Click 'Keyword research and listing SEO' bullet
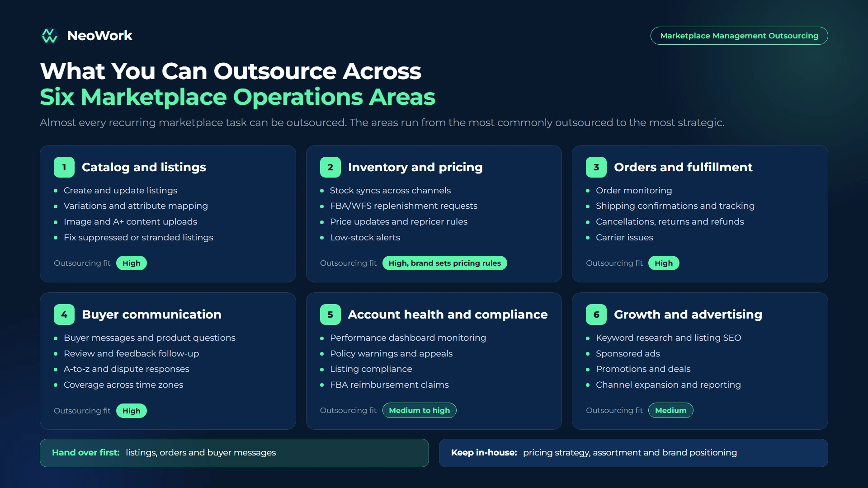This screenshot has width=868, height=488. point(668,338)
